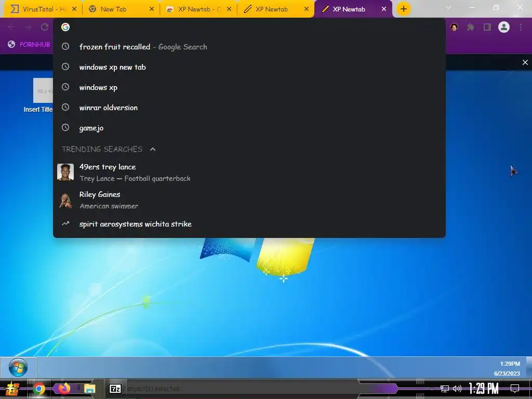Open the Chrome three-dot menu
This screenshot has width=532, height=399.
pyautogui.click(x=521, y=27)
